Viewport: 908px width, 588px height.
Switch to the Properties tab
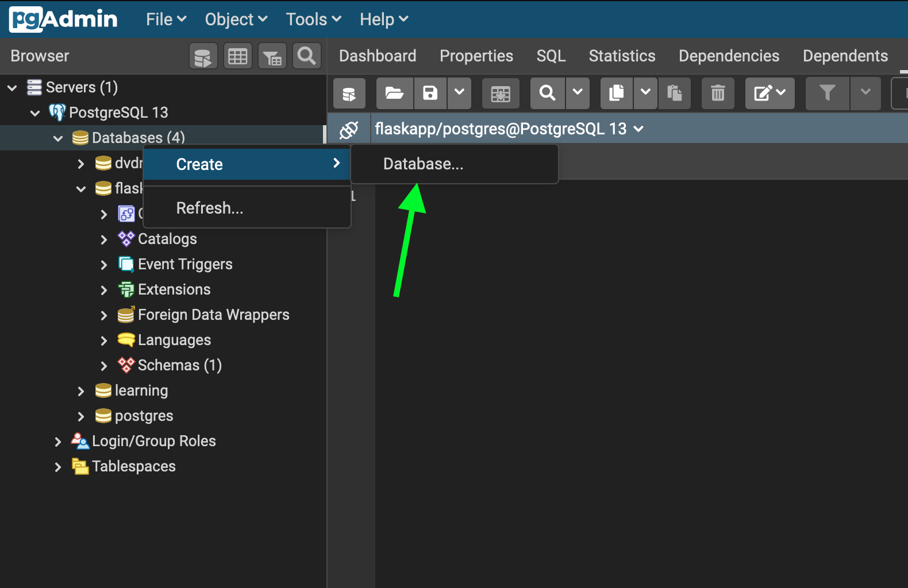click(476, 56)
